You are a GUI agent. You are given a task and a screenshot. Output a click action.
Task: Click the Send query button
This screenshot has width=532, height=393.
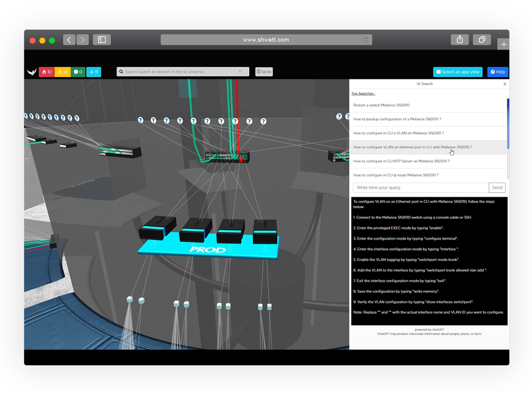pyautogui.click(x=497, y=187)
